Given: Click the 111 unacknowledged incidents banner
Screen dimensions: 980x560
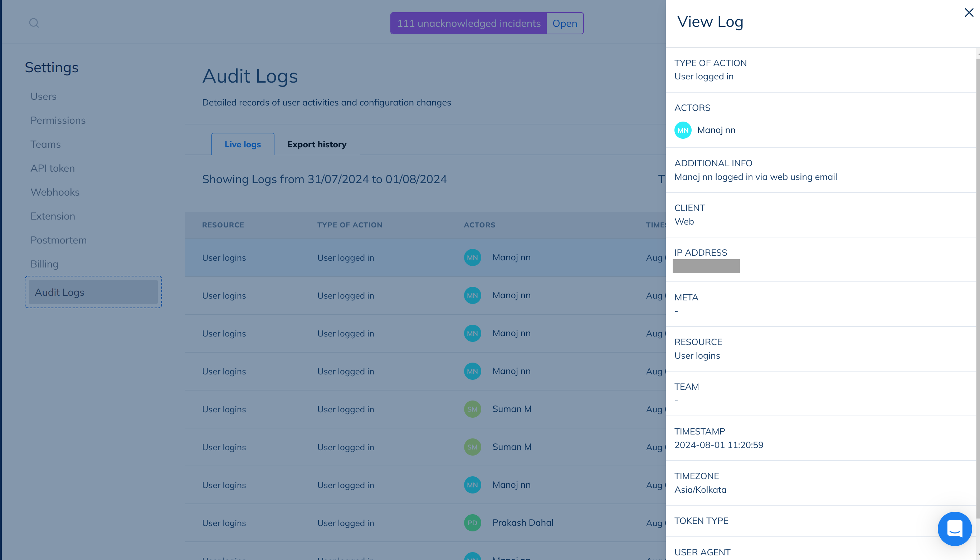Looking at the screenshot, I should coord(468,24).
